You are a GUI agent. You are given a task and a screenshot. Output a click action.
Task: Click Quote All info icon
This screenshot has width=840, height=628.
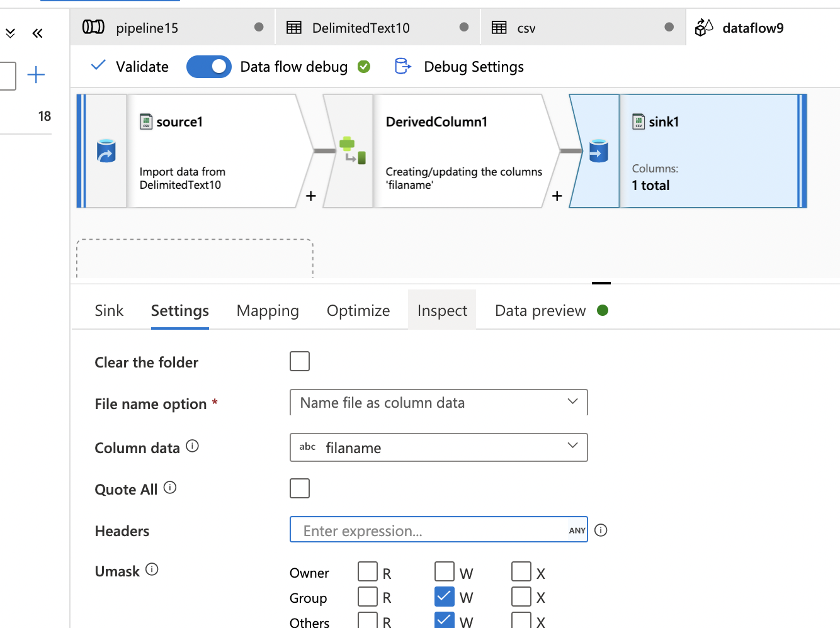point(170,488)
